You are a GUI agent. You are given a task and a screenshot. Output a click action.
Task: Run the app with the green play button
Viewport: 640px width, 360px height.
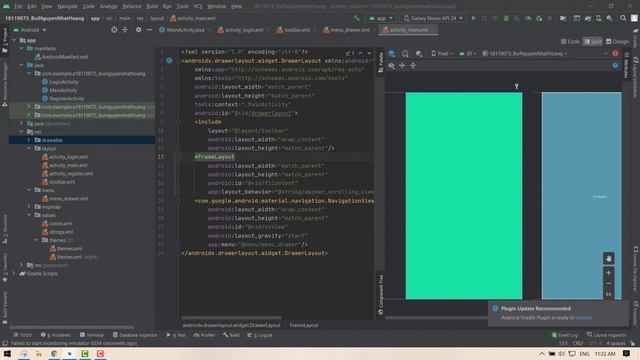[473, 18]
